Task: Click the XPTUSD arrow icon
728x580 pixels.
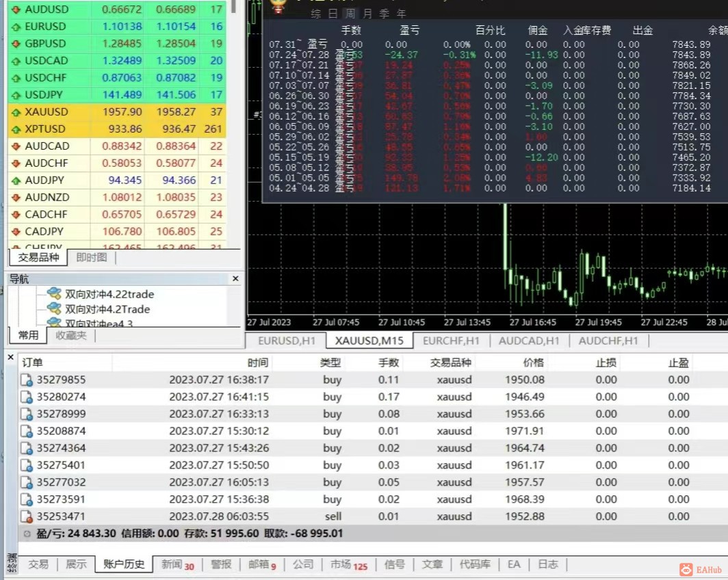Action: click(x=16, y=129)
